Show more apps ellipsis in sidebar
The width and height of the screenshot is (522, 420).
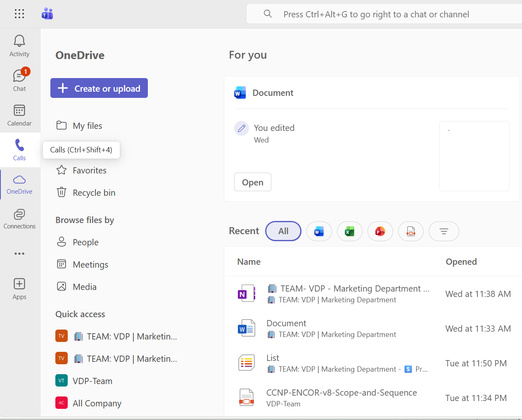19,254
